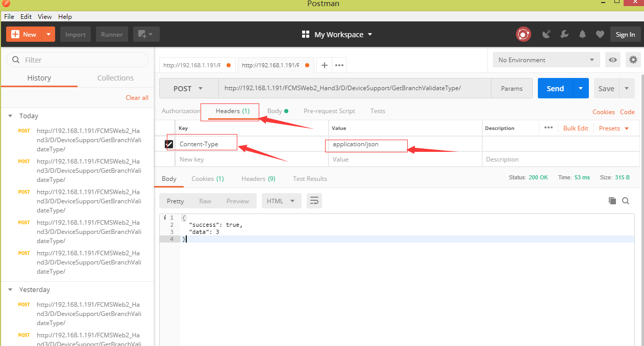Viewport: 644px width, 346px height.
Task: Open the New button dropdown arrow
Action: 48,34
